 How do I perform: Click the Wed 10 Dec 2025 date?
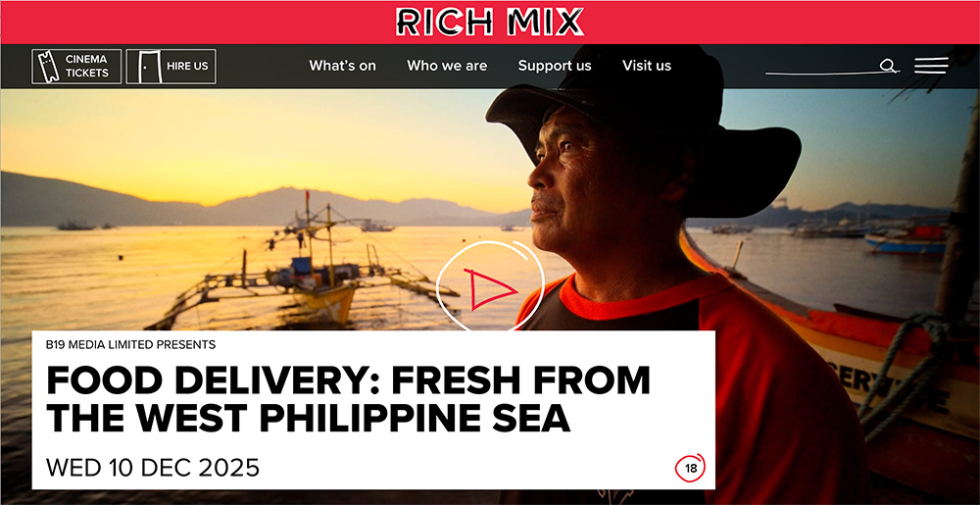pos(153,468)
